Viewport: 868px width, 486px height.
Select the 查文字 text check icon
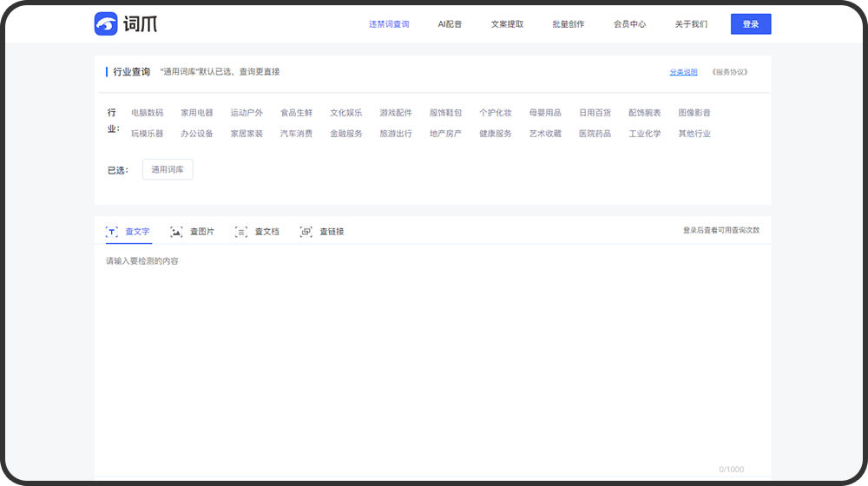click(x=111, y=232)
